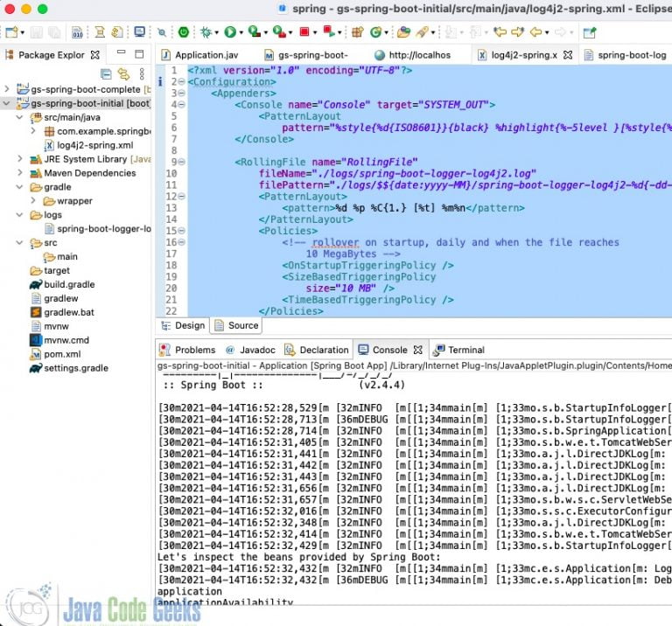Select build.gradle in the project tree
The height and width of the screenshot is (626, 672).
click(x=62, y=284)
